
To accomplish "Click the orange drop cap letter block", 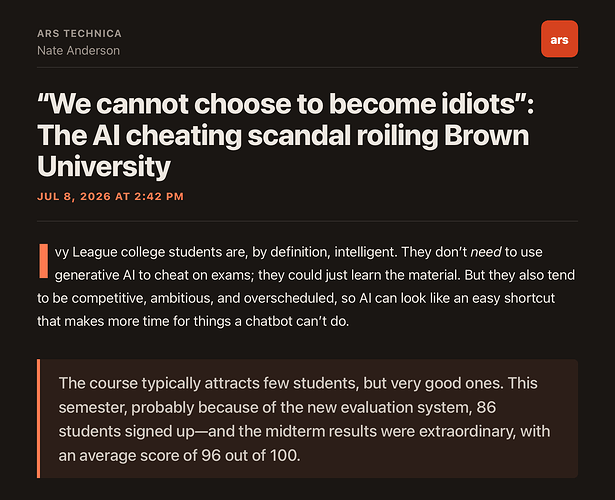I will coord(43,261).
